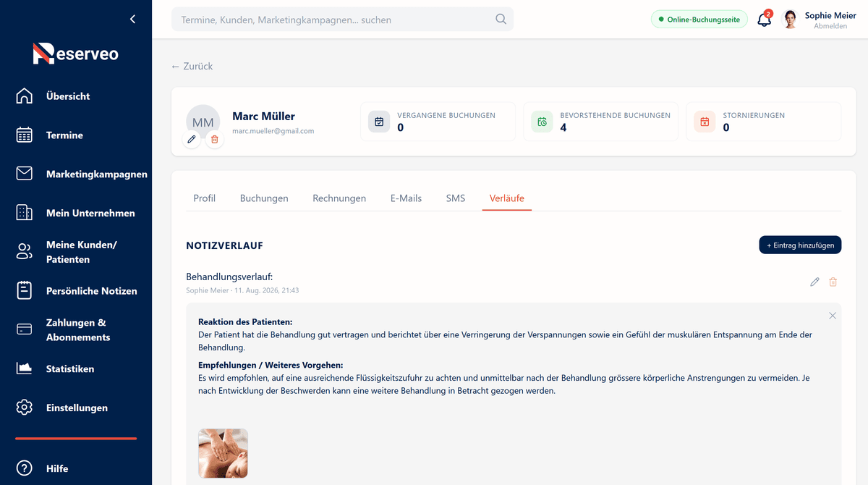Click the Meine Kunden/Patienten people icon
The width and height of the screenshot is (868, 485).
tap(25, 252)
